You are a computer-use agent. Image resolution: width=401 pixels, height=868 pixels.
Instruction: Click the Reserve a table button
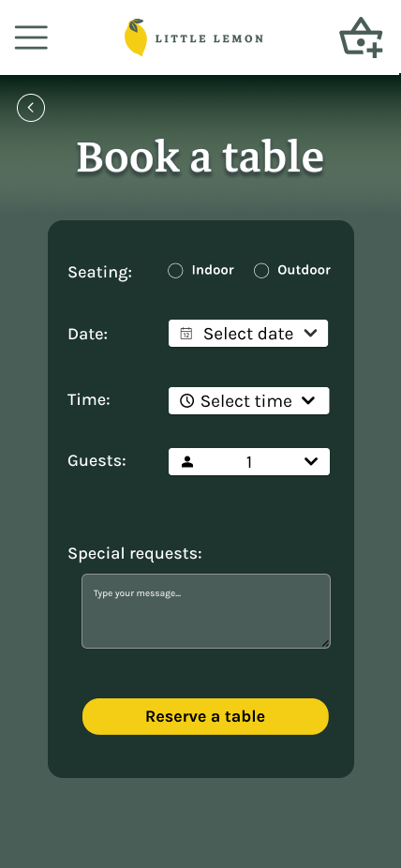(x=205, y=716)
